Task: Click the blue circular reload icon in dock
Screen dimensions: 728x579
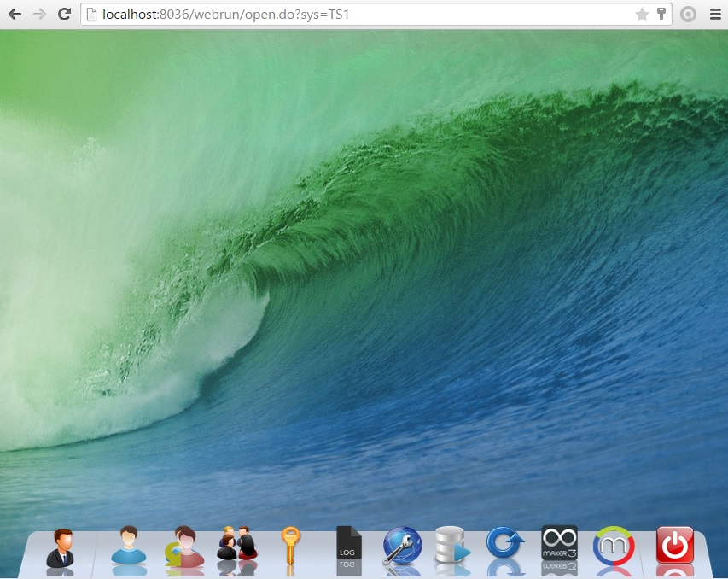Action: [504, 544]
